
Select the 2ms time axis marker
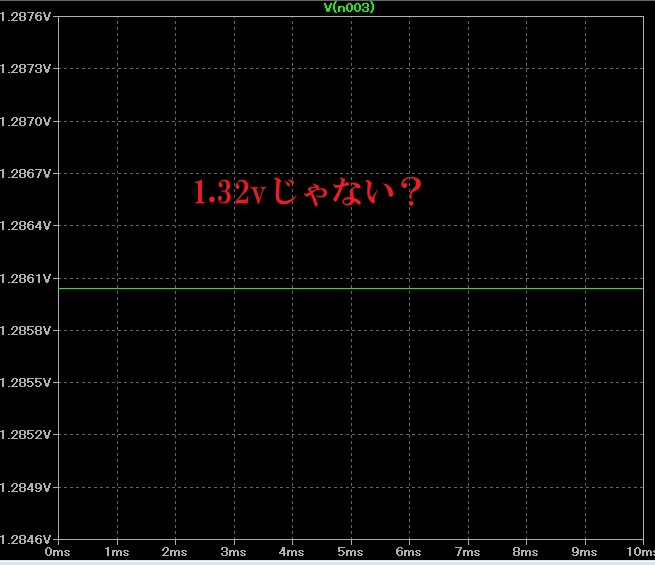175,552
